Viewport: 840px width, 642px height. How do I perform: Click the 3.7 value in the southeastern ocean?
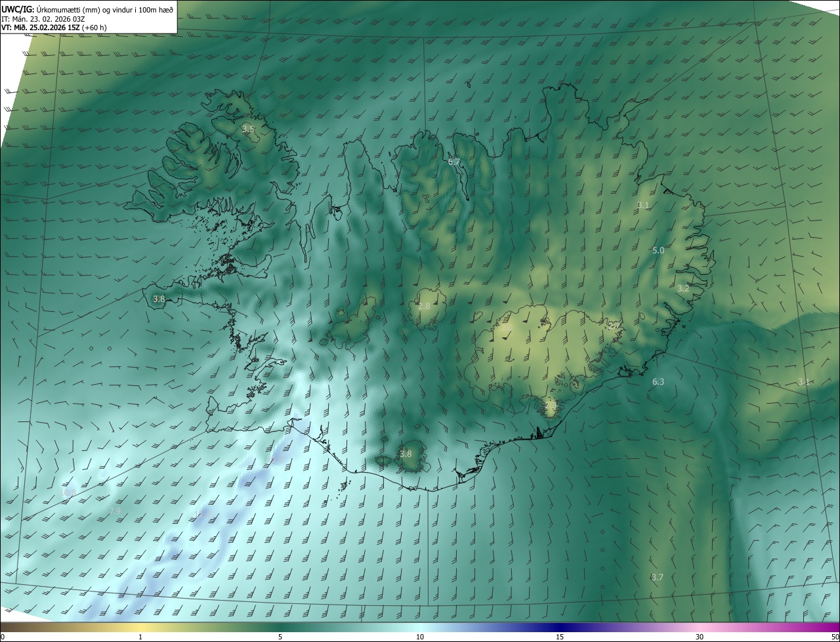pyautogui.click(x=657, y=577)
